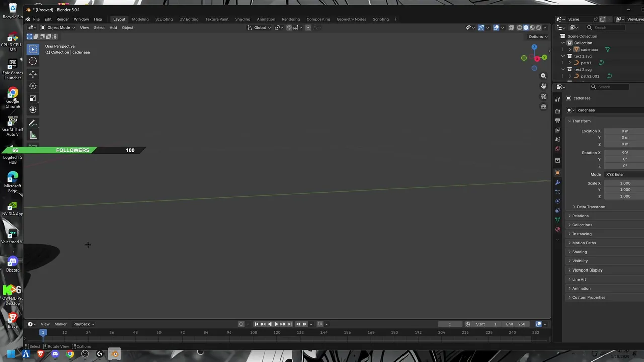Screen dimensions: 644x362
Task: Click the X axis on navigation gizmo
Action: (x=537, y=59)
